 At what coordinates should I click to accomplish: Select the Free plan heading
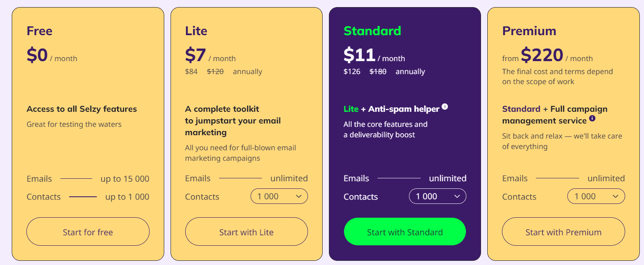(39, 31)
